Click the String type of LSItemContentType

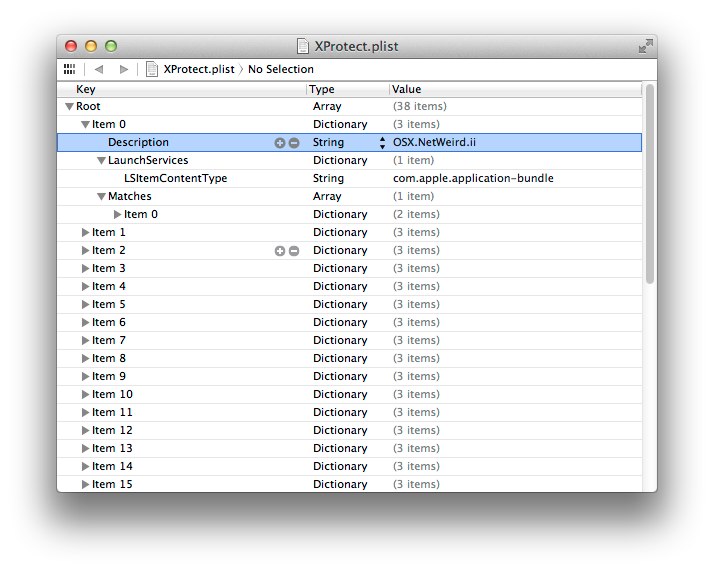click(x=328, y=178)
